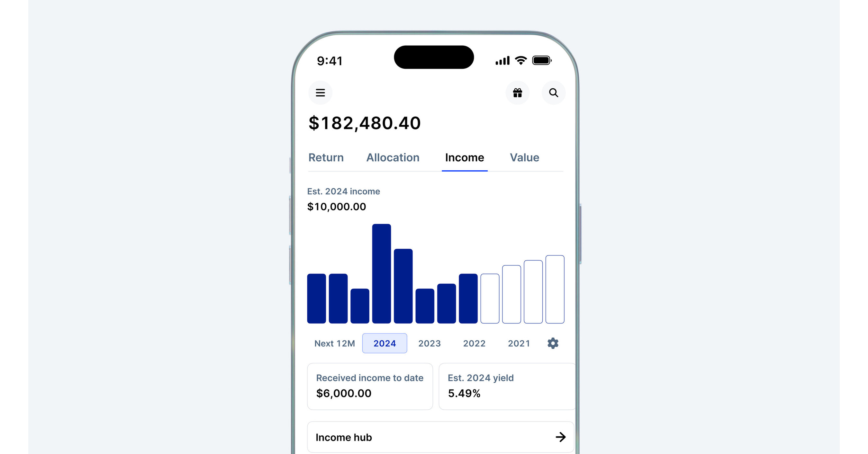
Task: Open the Allocation tab
Action: point(393,158)
